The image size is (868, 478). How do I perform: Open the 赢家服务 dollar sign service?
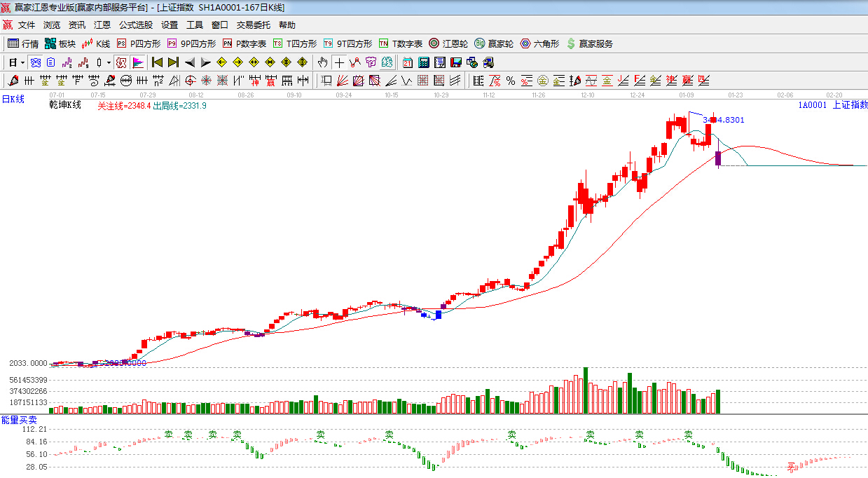click(x=589, y=43)
